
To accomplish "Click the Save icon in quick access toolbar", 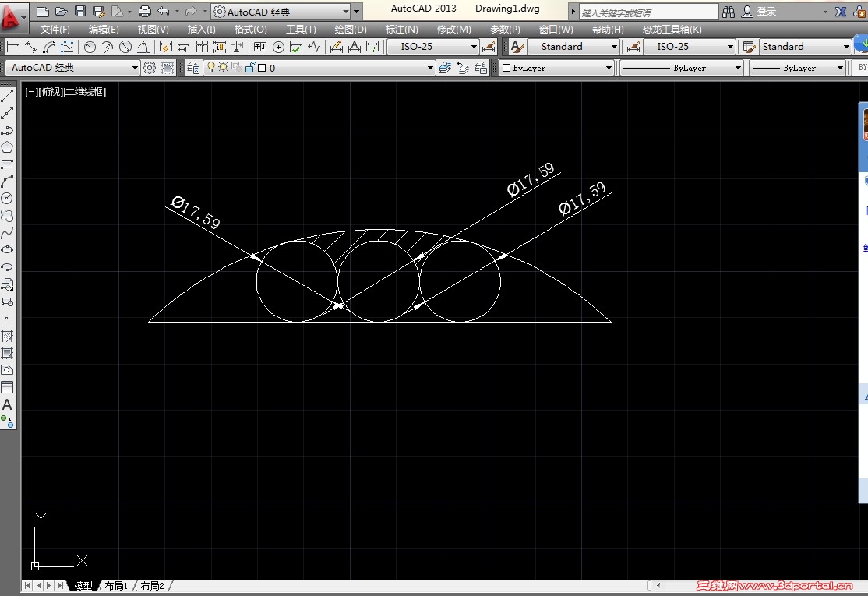I will coord(80,11).
